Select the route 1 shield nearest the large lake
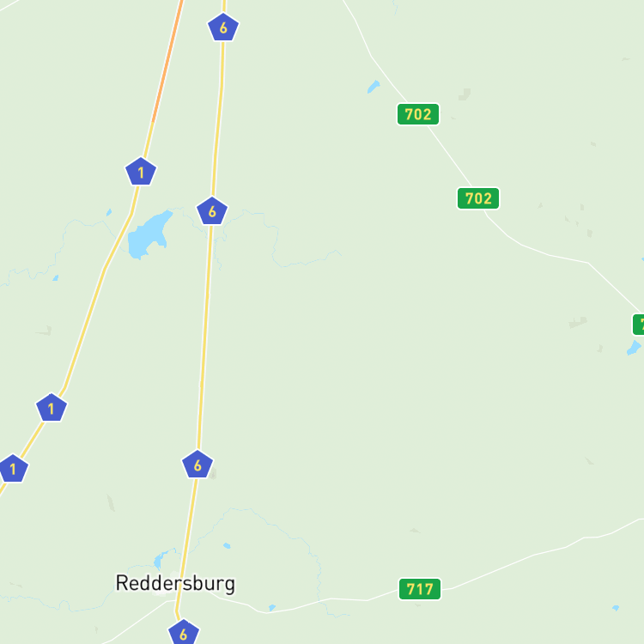The image size is (644, 644). click(141, 172)
